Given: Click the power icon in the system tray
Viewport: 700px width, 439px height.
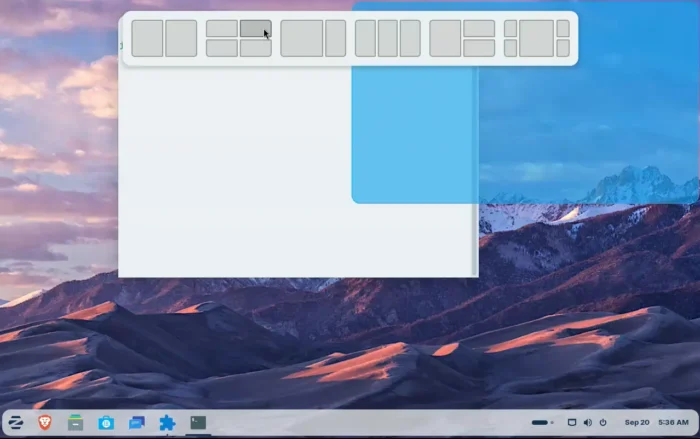Looking at the screenshot, I should 603,422.
